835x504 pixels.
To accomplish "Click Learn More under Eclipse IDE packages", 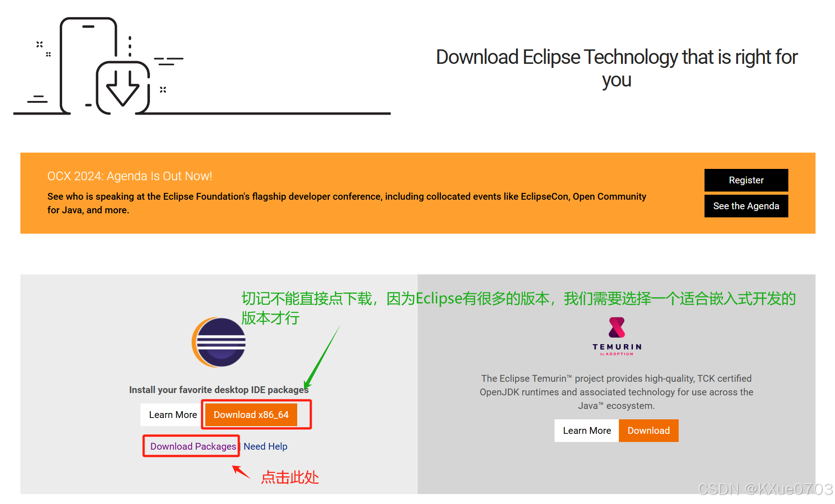I will pyautogui.click(x=173, y=415).
